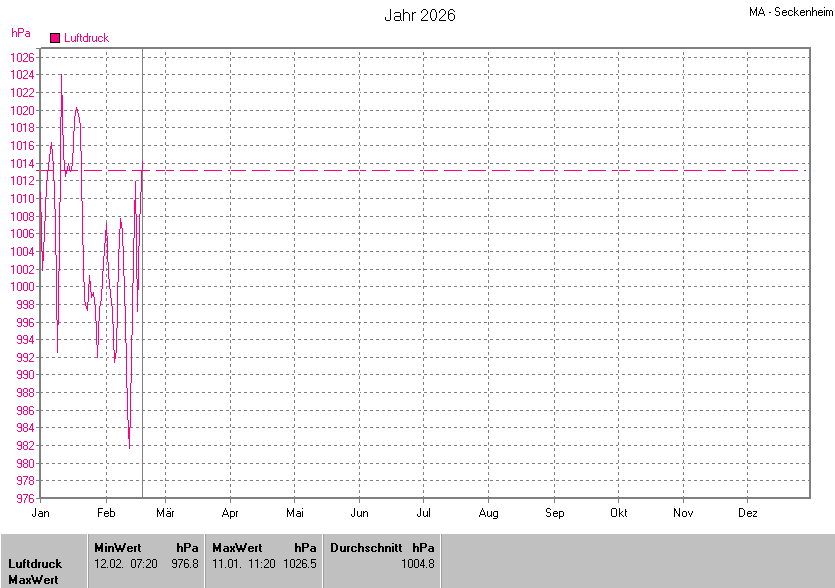Click the minimum value 976.8 cell
The height and width of the screenshot is (588, 835).
click(185, 564)
